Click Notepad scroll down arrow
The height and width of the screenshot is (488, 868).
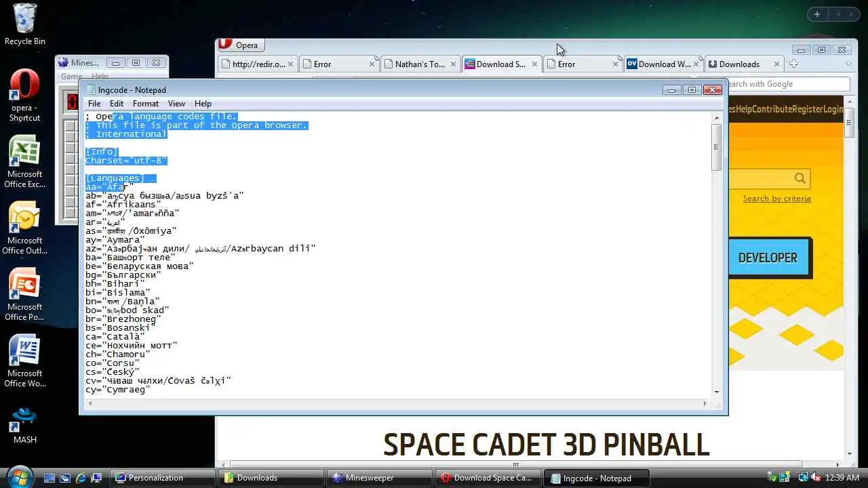click(716, 392)
